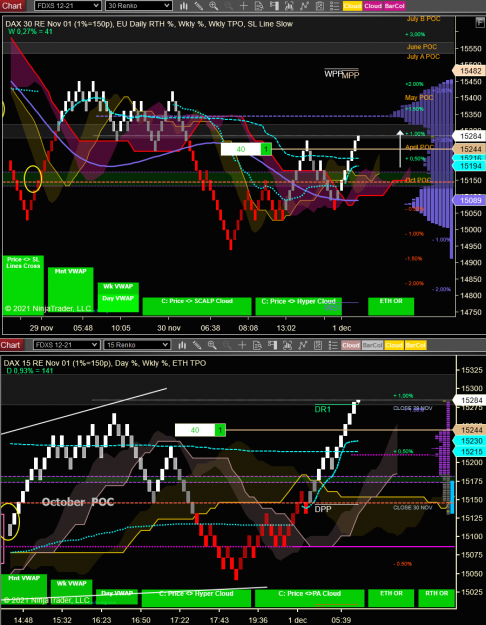This screenshot has height=625, width=486.
Task: Click Day VWAP box in bottom chart
Action: click(x=117, y=598)
